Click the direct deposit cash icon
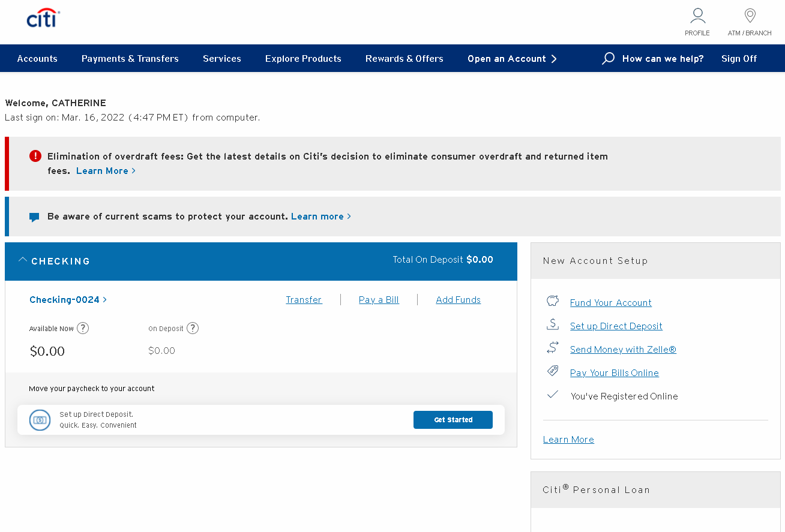Screen dimensions: 785x532 click(40, 420)
